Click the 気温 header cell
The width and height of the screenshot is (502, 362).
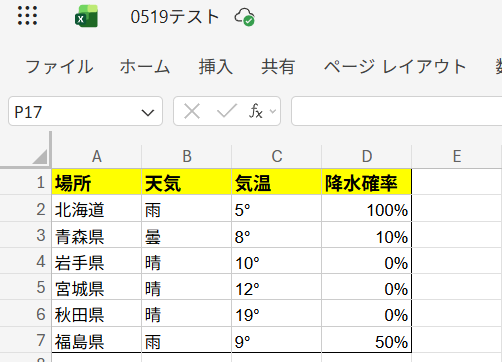point(277,182)
